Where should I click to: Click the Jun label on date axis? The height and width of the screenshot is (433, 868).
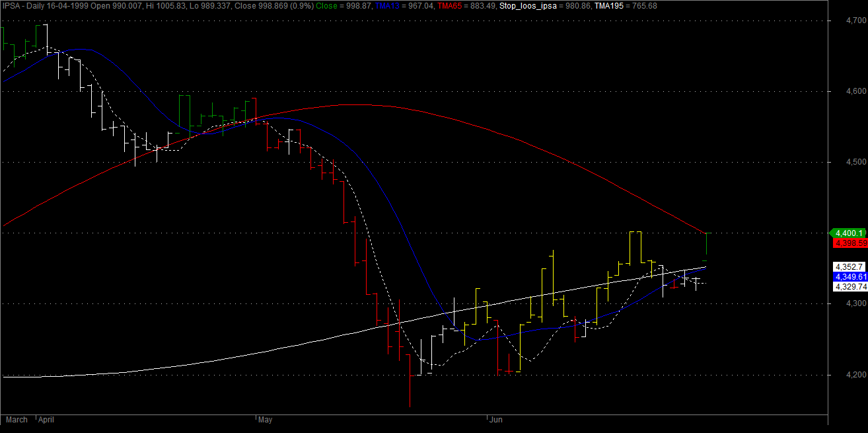(495, 420)
